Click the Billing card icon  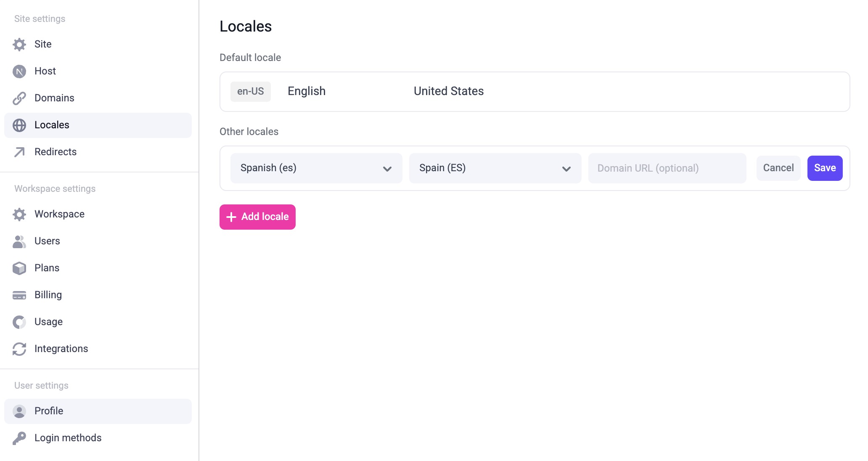(19, 294)
